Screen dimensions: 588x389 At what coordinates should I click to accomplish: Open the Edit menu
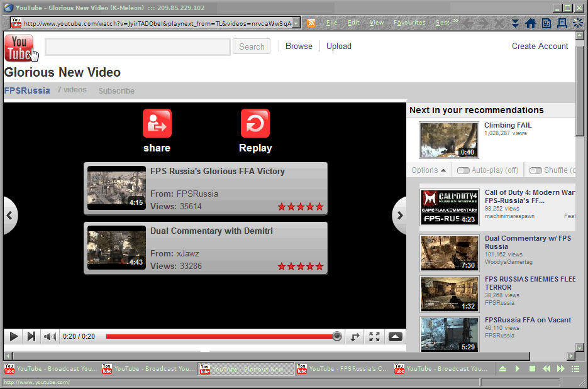click(353, 23)
